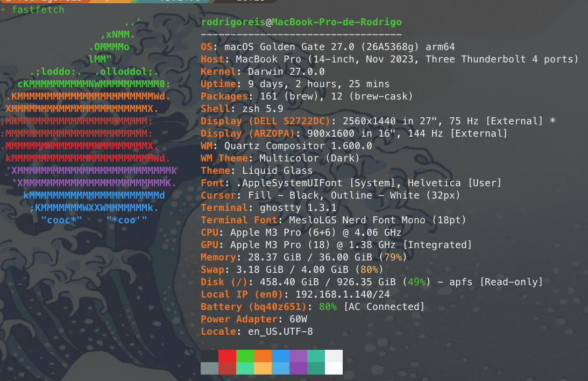
Task: Click the Uptime value '9 days, 2 hours, 25 mins'
Action: [x=319, y=84]
